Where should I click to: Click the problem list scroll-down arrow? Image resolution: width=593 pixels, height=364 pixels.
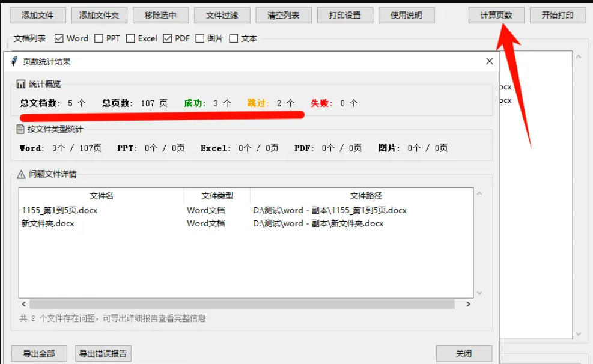click(479, 293)
